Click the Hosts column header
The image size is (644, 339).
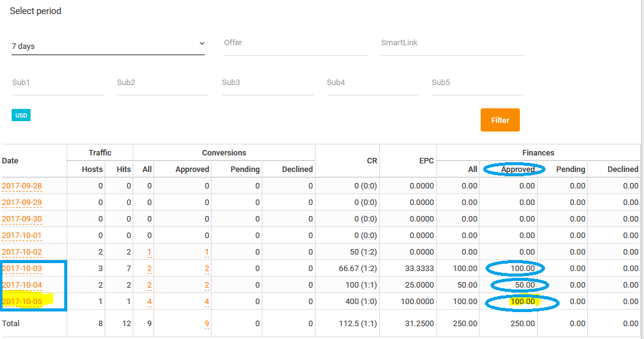tap(92, 169)
